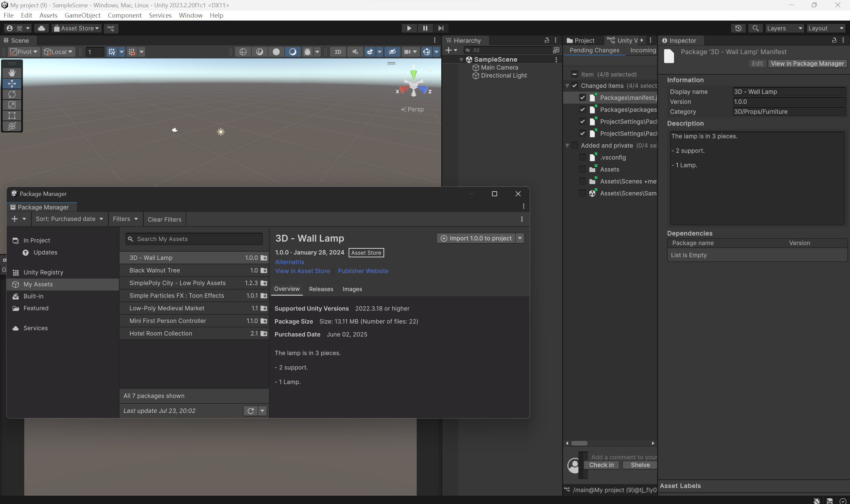Switch to the Releases tab
Screen dimensions: 850x504
[321, 289]
